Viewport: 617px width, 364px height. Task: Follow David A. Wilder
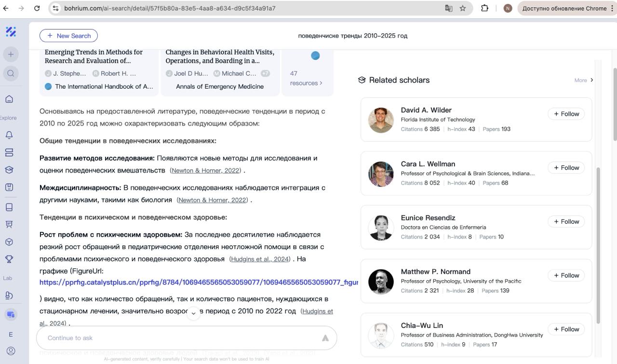pyautogui.click(x=566, y=114)
